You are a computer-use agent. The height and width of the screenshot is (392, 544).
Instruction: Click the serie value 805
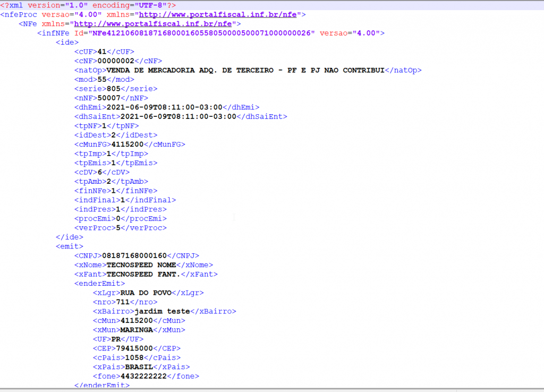[114, 89]
